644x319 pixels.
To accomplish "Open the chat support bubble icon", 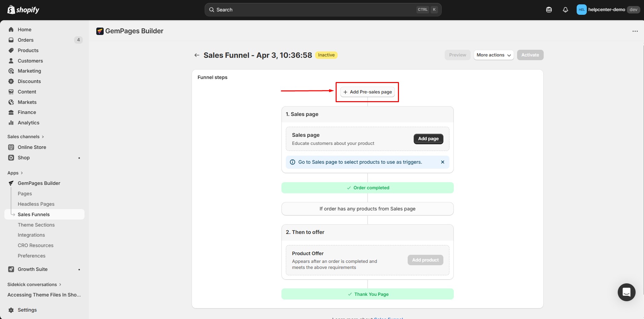I will [x=626, y=292].
